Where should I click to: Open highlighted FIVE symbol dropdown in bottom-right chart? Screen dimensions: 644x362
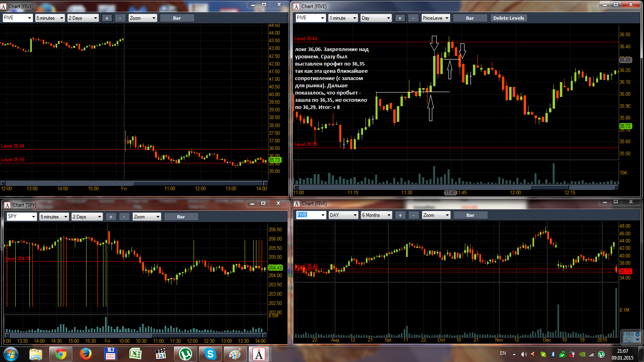311,215
